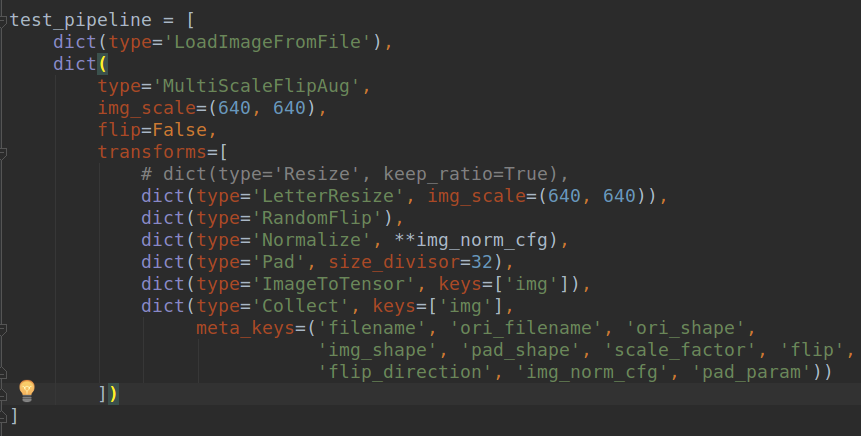Collapse the transforms list fold marker
861x436 pixels.
pos(4,152)
